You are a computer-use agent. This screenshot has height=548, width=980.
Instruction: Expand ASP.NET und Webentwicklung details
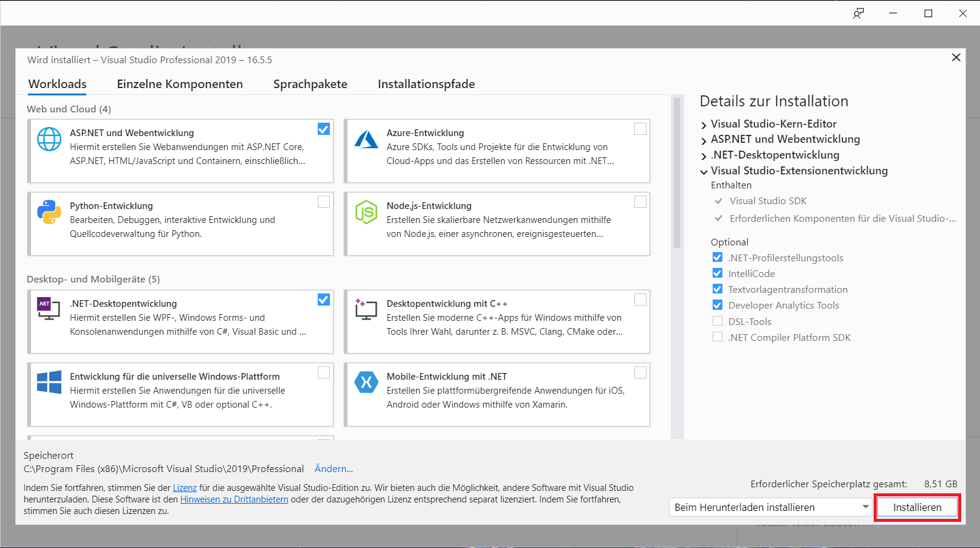coord(704,140)
